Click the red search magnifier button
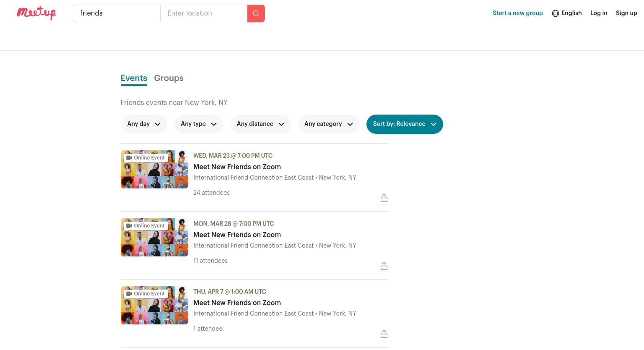Viewport: 644px width, 350px height. pyautogui.click(x=256, y=13)
